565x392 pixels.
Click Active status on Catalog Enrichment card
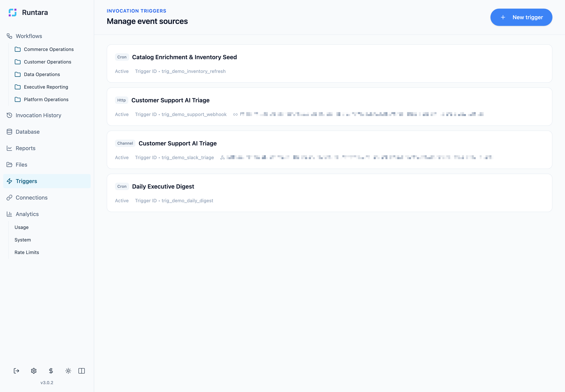coord(122,71)
